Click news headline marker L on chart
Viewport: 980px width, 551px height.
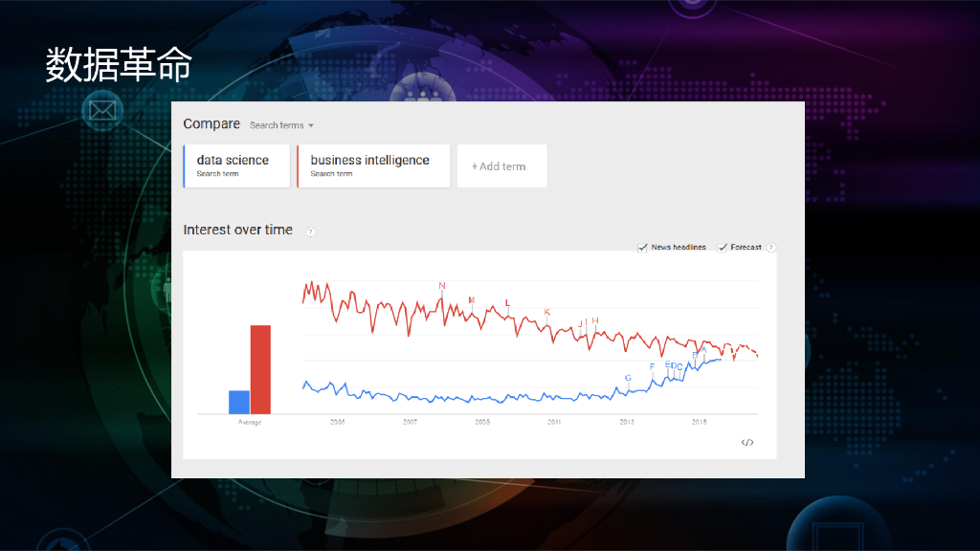[x=507, y=303]
